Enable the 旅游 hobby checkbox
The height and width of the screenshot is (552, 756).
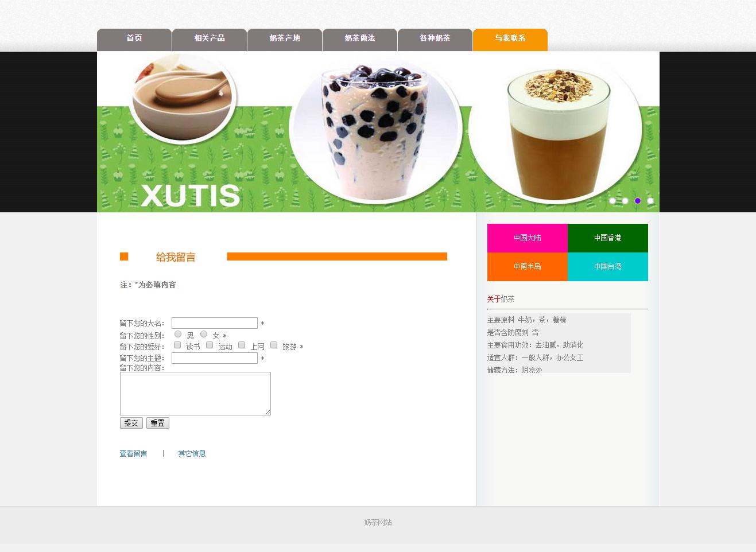(274, 345)
